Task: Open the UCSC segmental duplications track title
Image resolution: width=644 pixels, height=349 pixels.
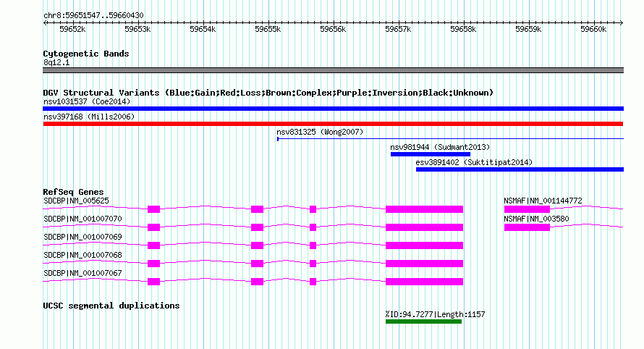Action: 111,306
